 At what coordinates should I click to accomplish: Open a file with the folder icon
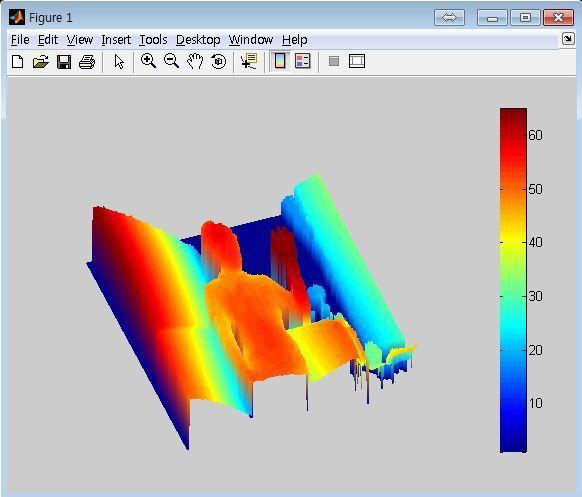40,61
